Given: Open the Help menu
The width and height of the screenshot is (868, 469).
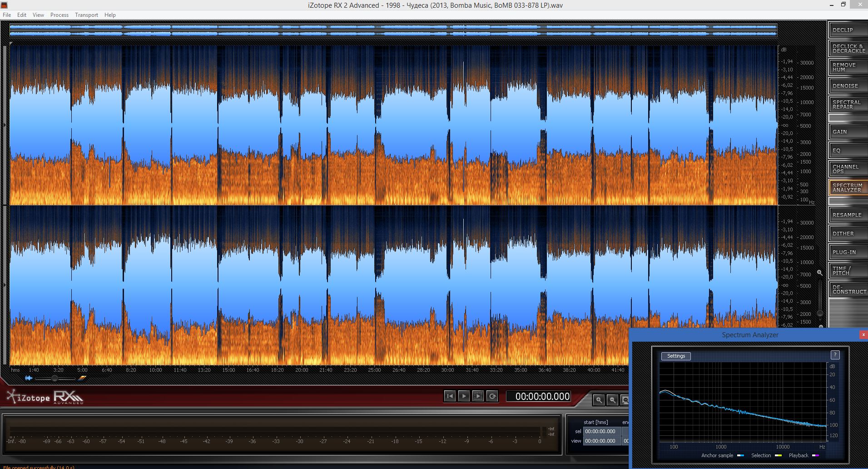Looking at the screenshot, I should click(110, 15).
